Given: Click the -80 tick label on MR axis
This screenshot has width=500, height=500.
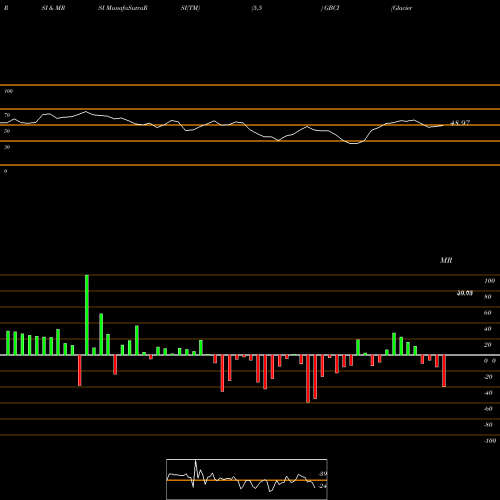Looking at the screenshot, I should [x=488, y=425].
